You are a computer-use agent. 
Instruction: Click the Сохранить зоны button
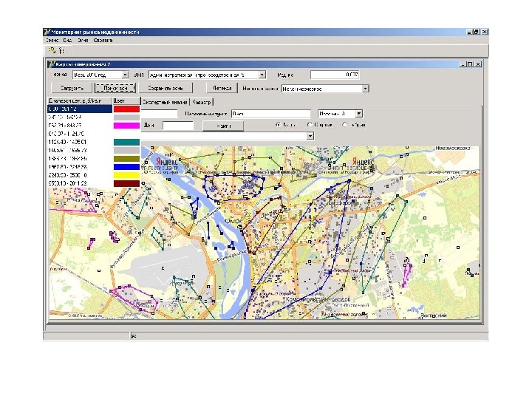[166, 88]
